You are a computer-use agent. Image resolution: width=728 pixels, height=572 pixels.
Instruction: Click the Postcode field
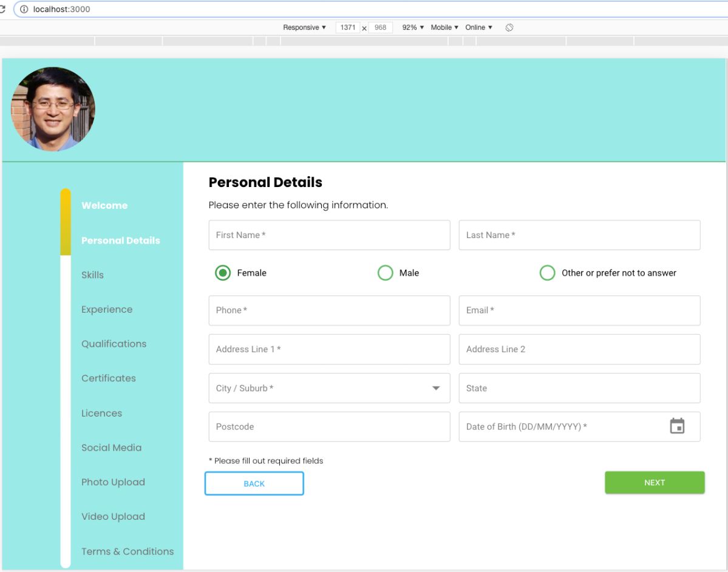[329, 426]
